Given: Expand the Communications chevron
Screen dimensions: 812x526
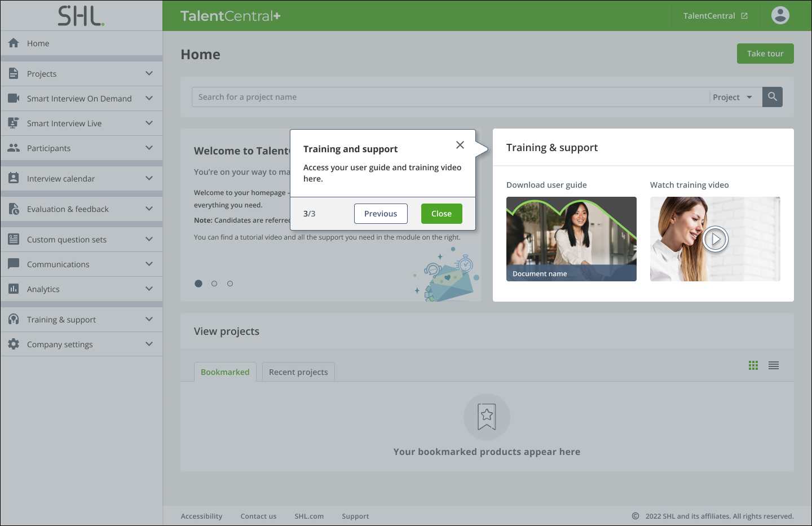Looking at the screenshot, I should tap(149, 264).
